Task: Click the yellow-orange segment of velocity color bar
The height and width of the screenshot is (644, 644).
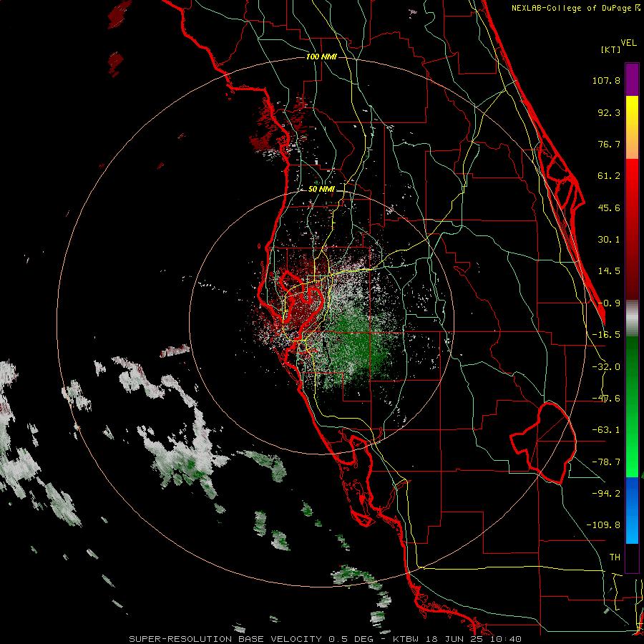Action: point(632,127)
